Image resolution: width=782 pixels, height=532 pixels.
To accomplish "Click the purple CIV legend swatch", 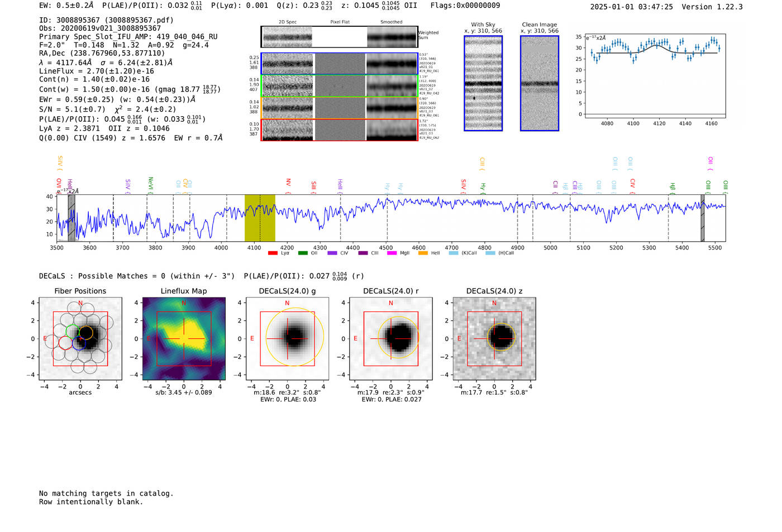I will (x=332, y=253).
